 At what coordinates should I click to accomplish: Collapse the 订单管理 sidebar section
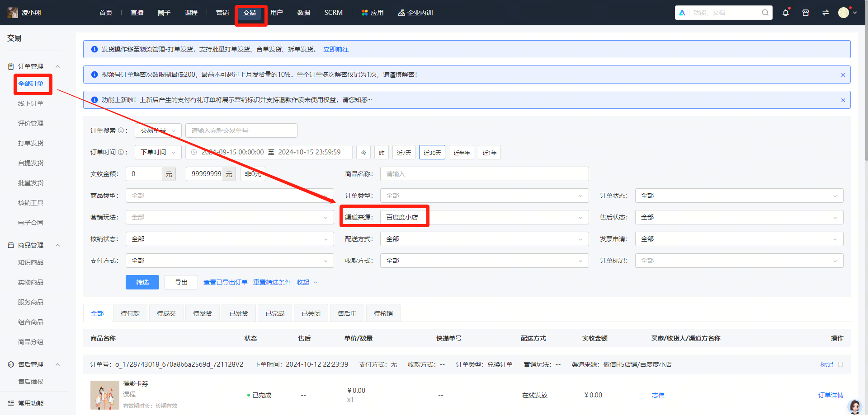click(57, 66)
